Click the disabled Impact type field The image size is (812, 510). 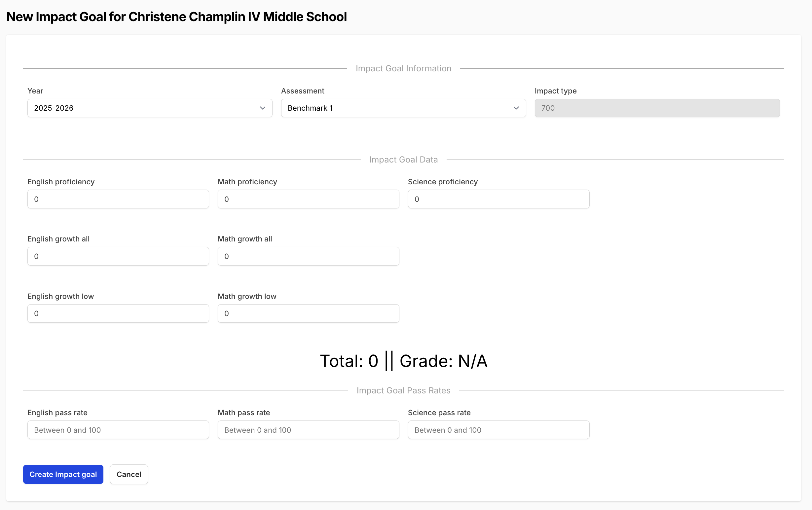click(657, 108)
